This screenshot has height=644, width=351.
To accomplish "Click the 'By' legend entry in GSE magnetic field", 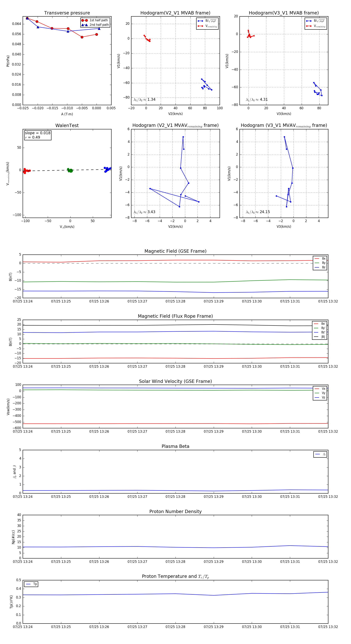I will click(320, 263).
